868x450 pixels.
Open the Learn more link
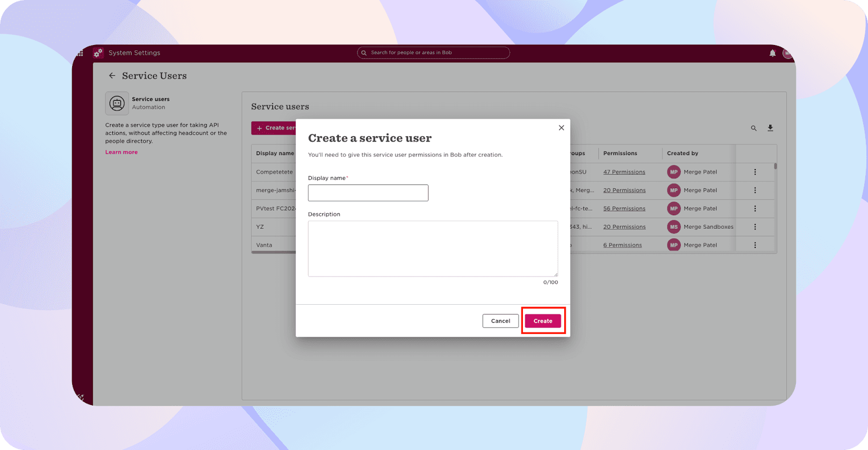(x=122, y=152)
